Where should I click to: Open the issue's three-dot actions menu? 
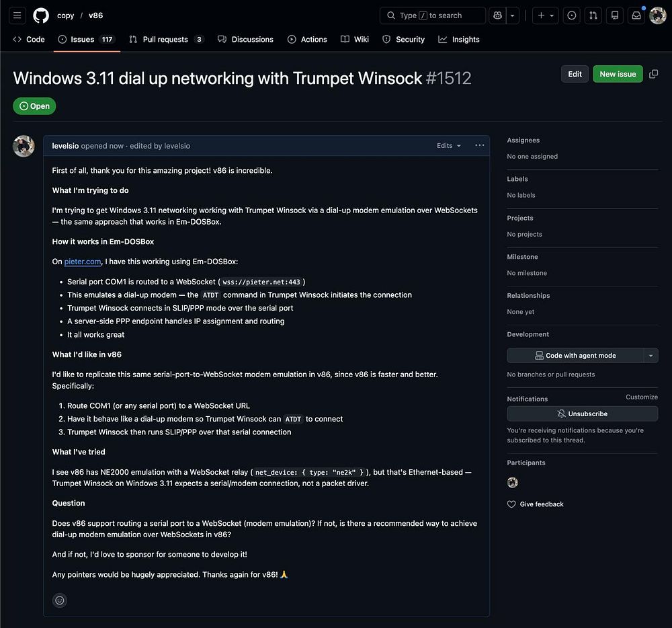(479, 145)
